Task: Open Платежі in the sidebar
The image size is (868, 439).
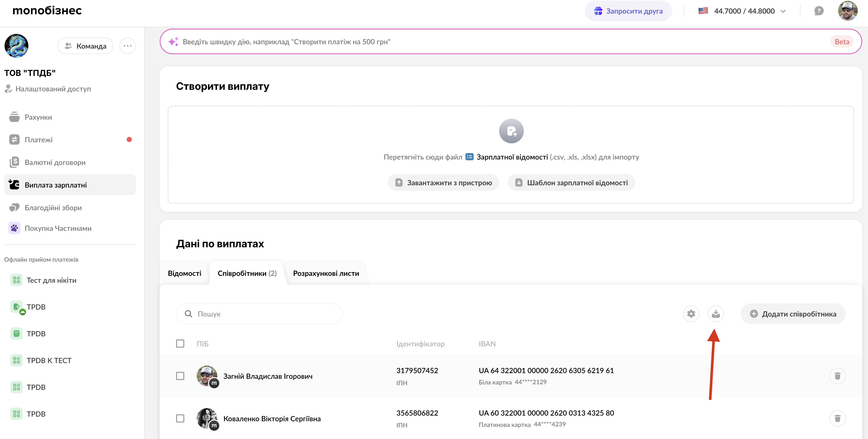Action: [x=70, y=139]
